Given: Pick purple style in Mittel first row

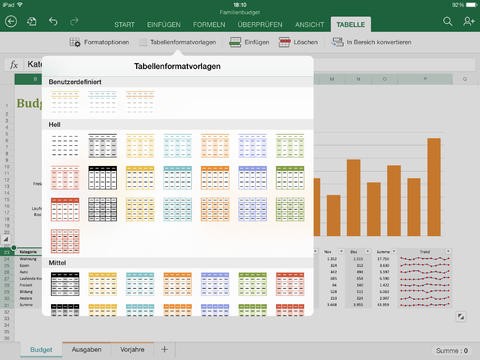Looking at the screenshot, I should (215, 284).
